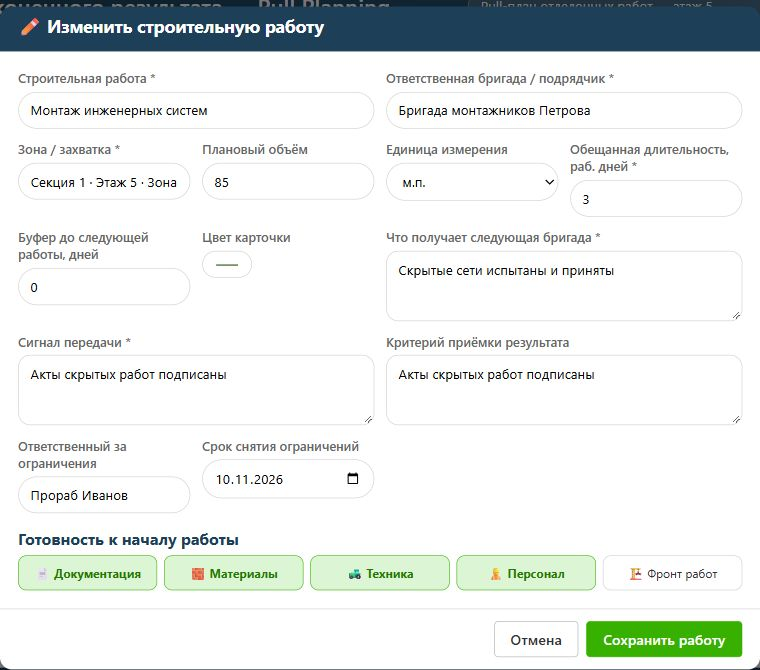The width and height of the screenshot is (760, 670).
Task: Change the Обещанная длительность value 3
Action: coord(656,199)
